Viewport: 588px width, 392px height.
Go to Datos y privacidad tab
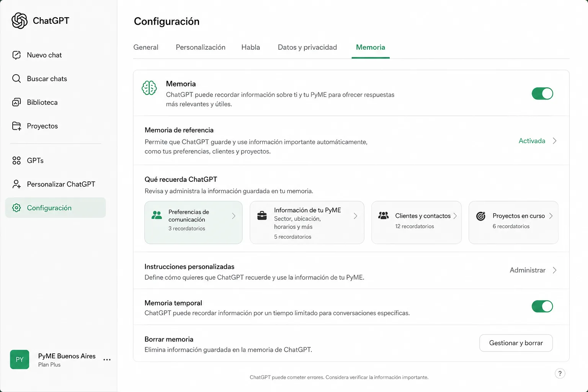[307, 47]
